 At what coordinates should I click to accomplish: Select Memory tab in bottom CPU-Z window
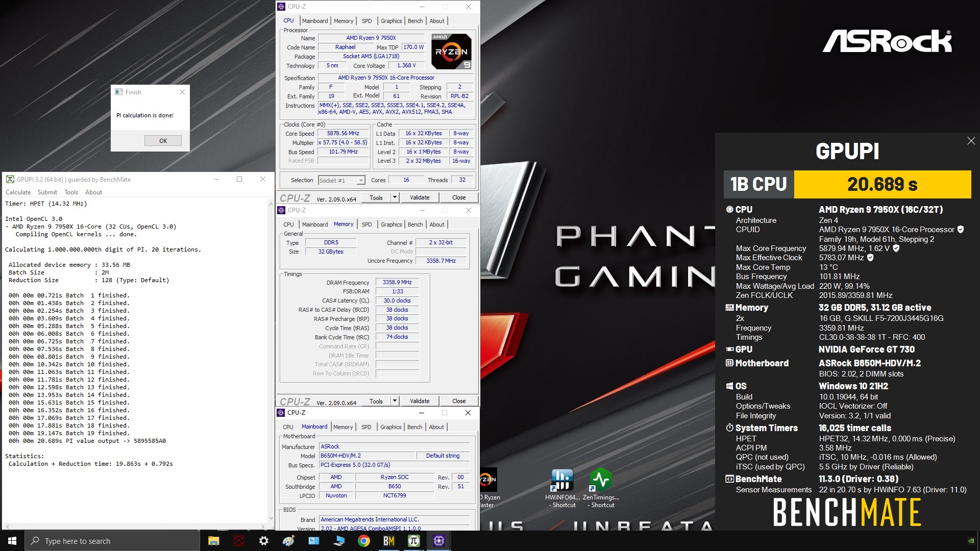pos(343,427)
